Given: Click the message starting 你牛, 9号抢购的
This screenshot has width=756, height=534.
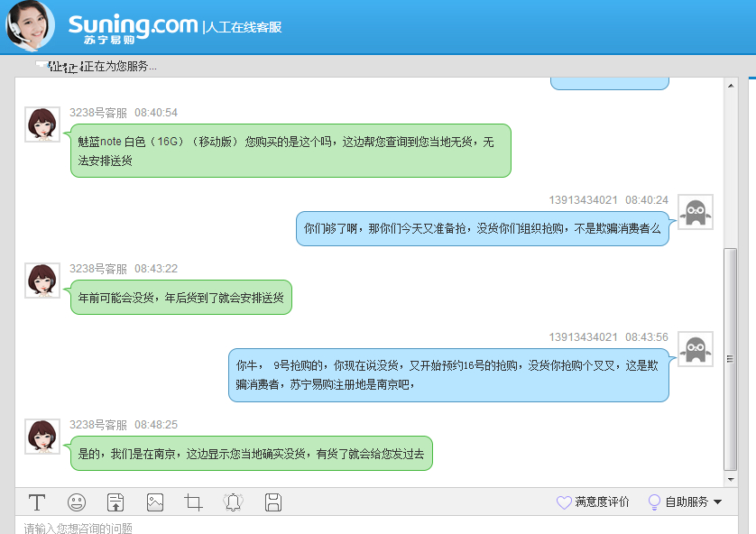Looking at the screenshot, I should [x=448, y=375].
